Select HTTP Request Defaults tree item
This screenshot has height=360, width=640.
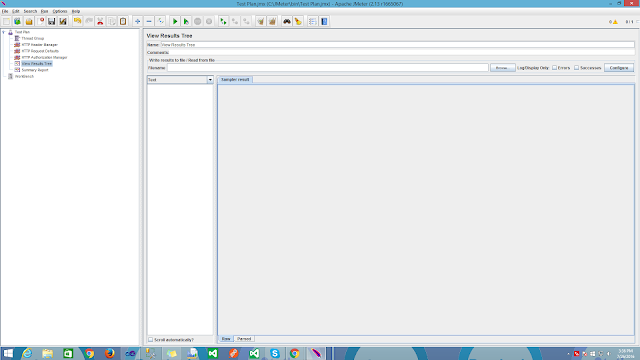click(40, 51)
